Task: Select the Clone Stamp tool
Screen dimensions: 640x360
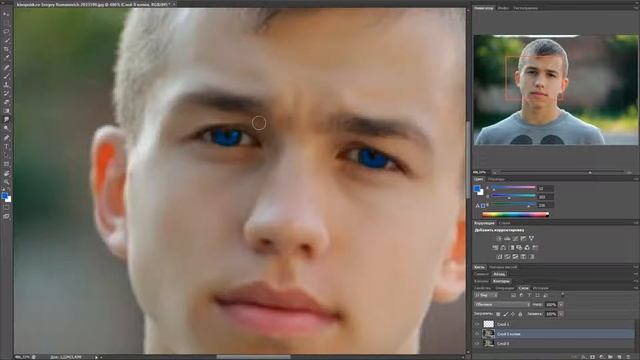Action: click(x=6, y=84)
